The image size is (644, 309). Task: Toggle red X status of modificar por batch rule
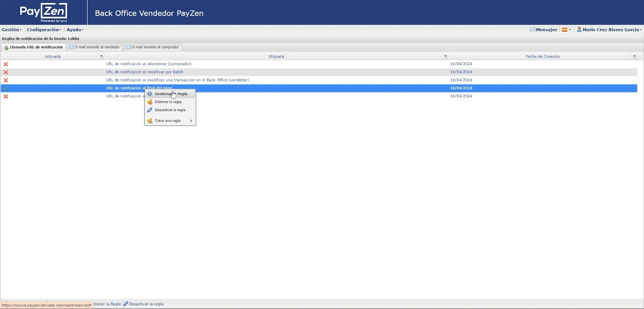[6, 72]
